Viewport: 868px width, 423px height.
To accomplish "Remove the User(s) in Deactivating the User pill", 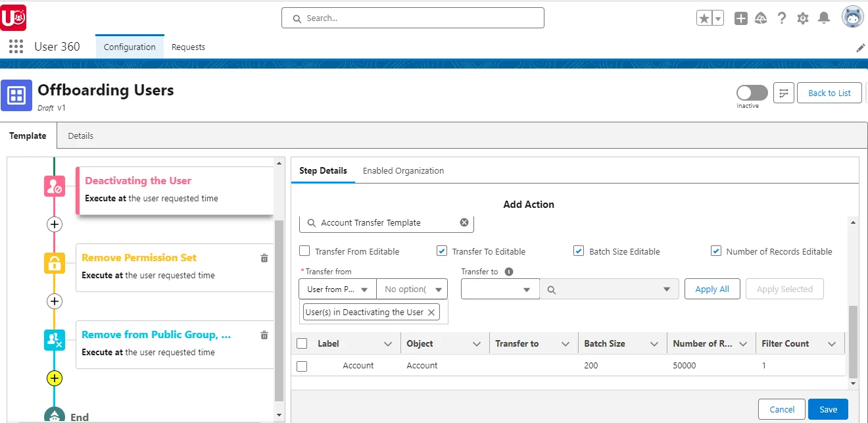I will (431, 312).
